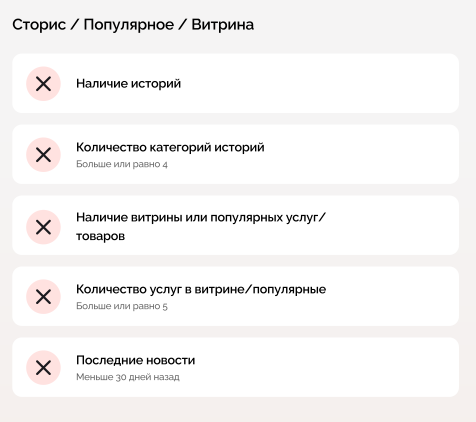Select Популярное in the section heading

pos(129,25)
